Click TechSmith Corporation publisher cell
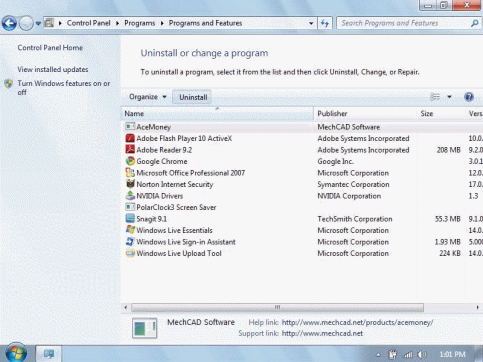This screenshot has height=362, width=483. 355,219
